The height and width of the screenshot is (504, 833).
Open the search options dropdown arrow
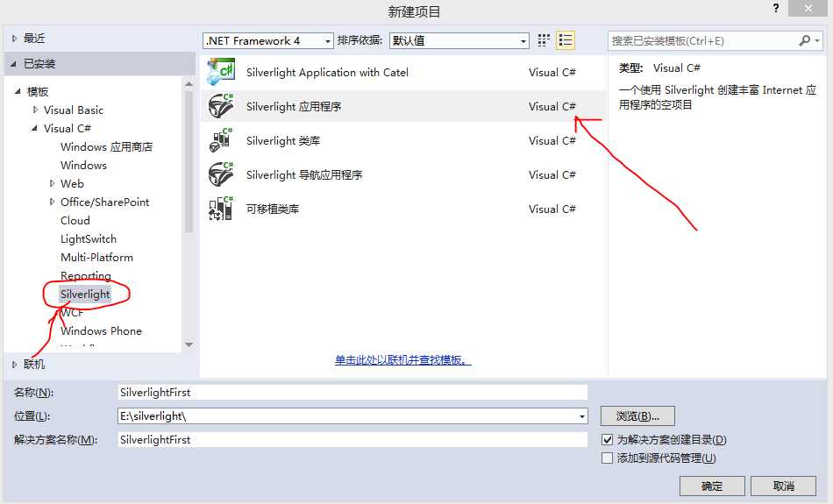(x=817, y=40)
